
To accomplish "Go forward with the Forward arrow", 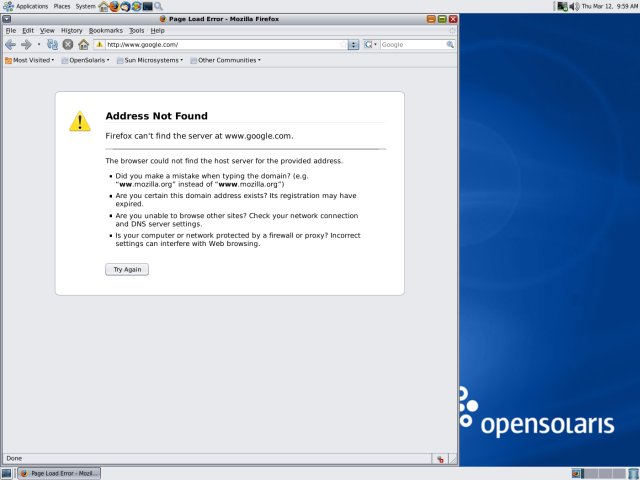I will (x=26, y=44).
